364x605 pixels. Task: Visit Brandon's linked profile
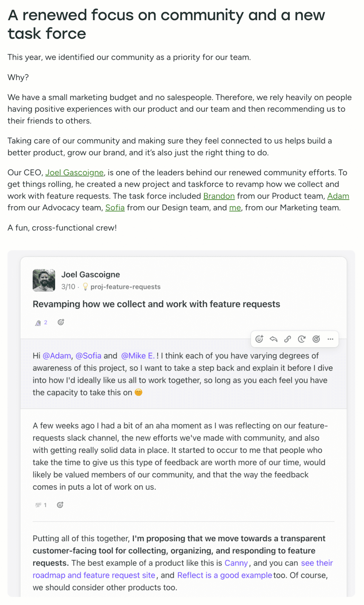point(219,196)
